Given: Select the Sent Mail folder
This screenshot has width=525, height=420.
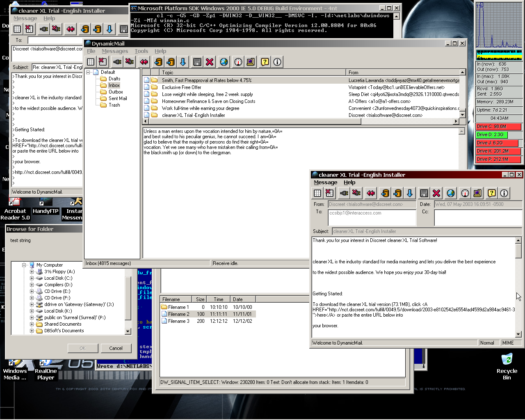Looking at the screenshot, I should pyautogui.click(x=118, y=98).
